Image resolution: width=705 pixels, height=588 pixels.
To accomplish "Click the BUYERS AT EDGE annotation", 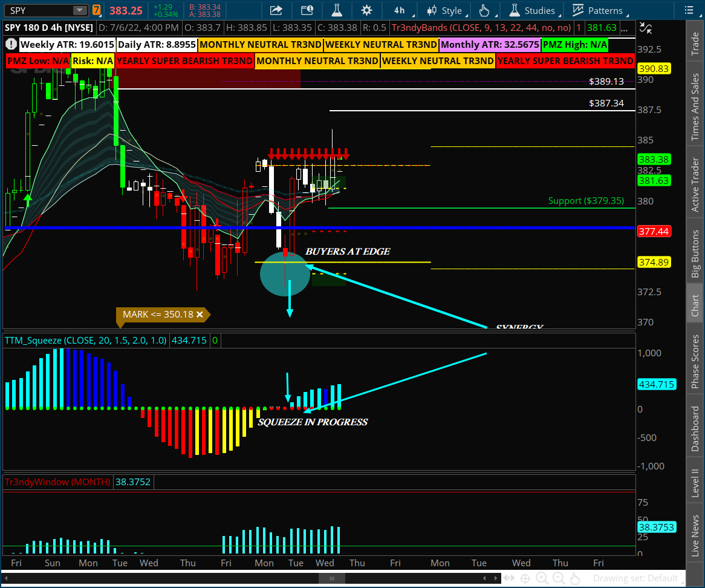I will [x=348, y=252].
